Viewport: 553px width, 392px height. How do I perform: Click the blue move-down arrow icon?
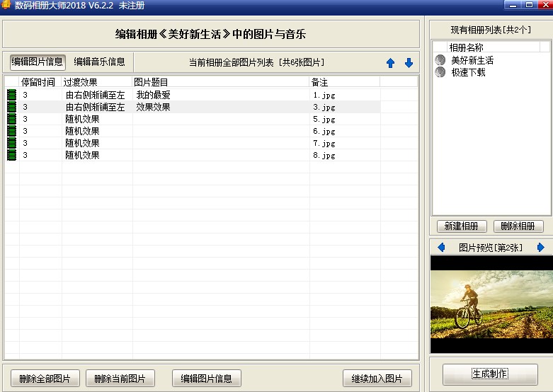[x=409, y=63]
